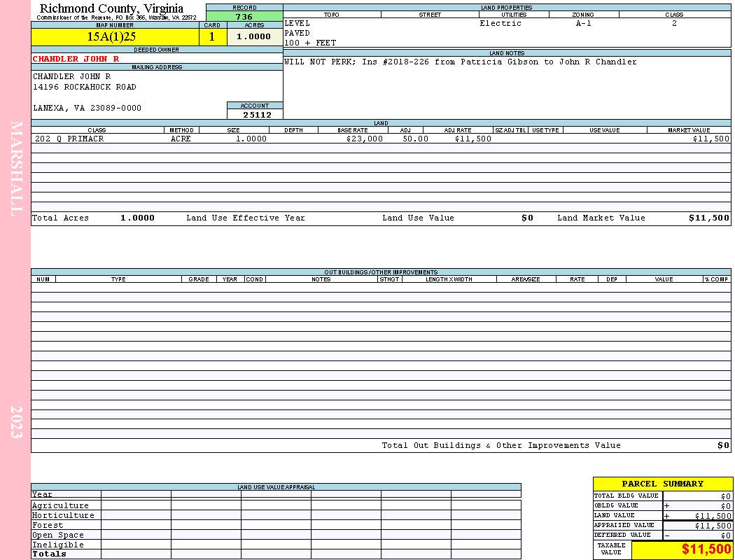Viewport: 735px width, 560px height.
Task: Click the GRADE column header
Action: pyautogui.click(x=199, y=279)
